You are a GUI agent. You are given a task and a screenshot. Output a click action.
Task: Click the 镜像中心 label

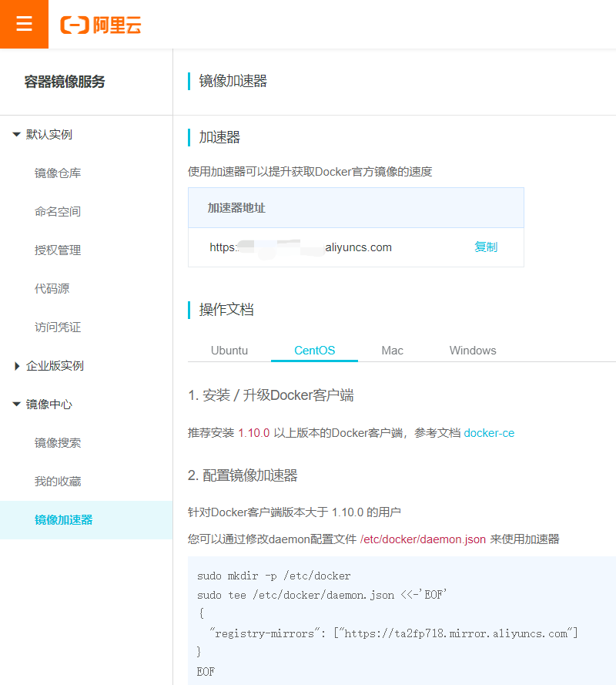49,404
